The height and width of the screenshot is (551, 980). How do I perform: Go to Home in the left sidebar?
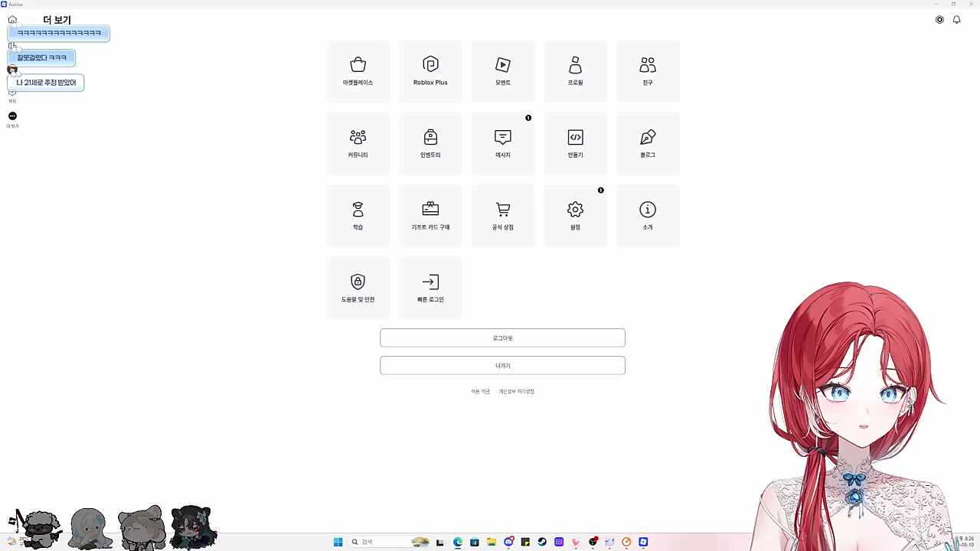click(x=12, y=20)
